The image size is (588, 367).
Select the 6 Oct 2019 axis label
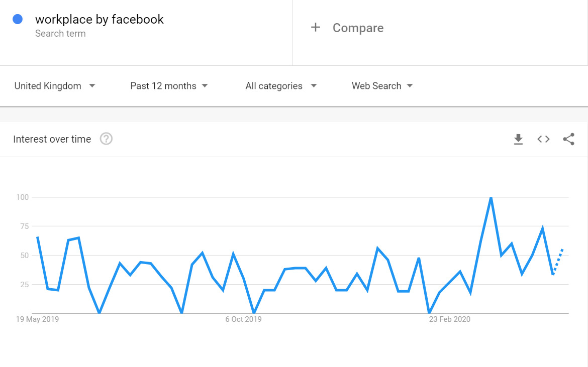coord(243,319)
